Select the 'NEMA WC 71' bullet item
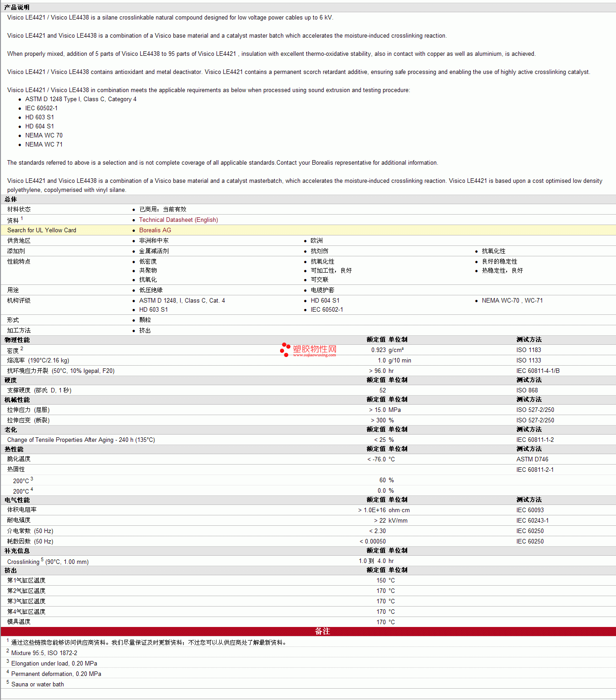This screenshot has width=616, height=700. tap(44, 144)
